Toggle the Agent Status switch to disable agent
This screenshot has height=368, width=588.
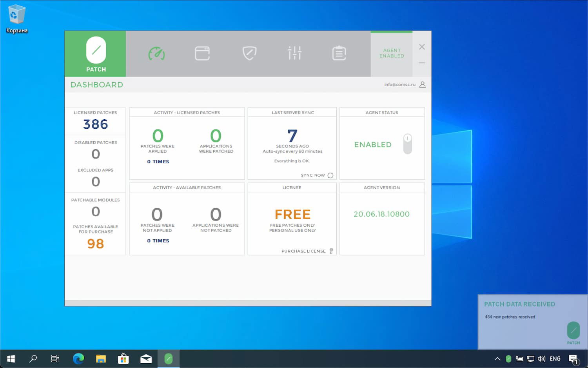pyautogui.click(x=408, y=144)
